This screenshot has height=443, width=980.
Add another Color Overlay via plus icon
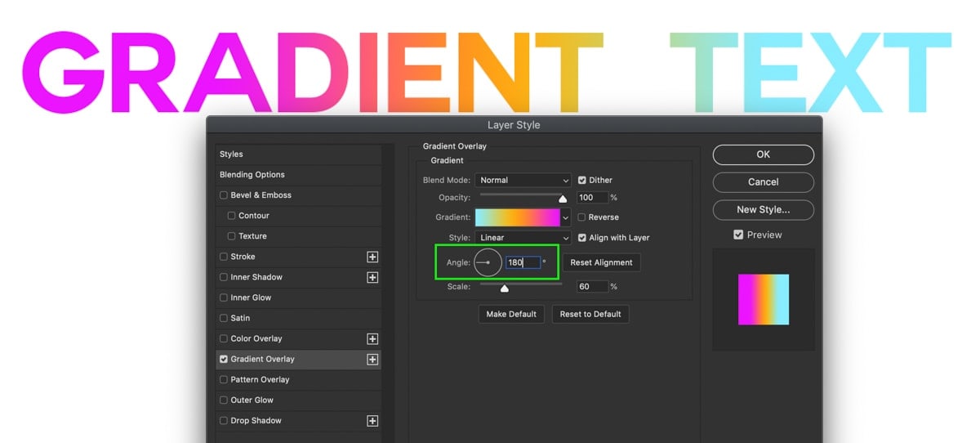(x=372, y=338)
